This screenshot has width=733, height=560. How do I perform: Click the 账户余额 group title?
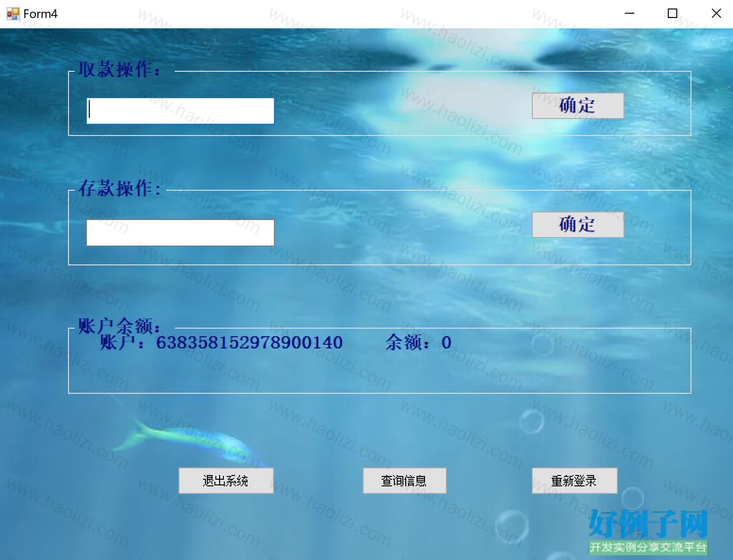click(x=120, y=326)
